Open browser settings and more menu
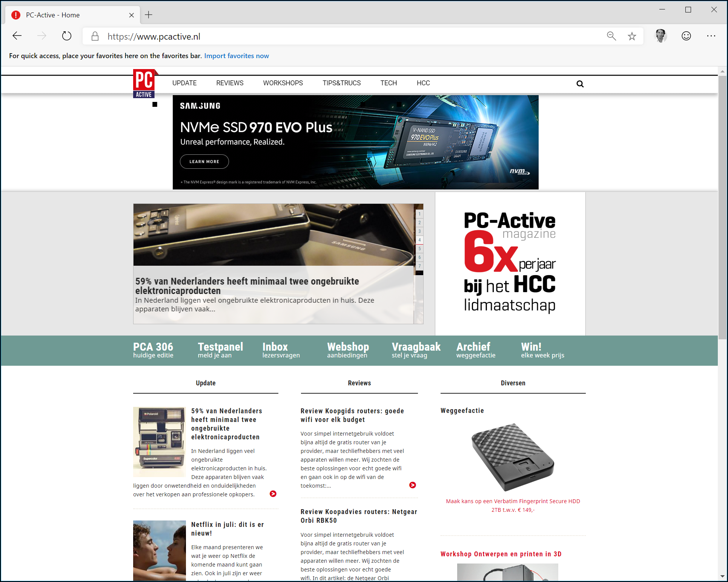Viewport: 728px width, 582px height. click(x=711, y=36)
